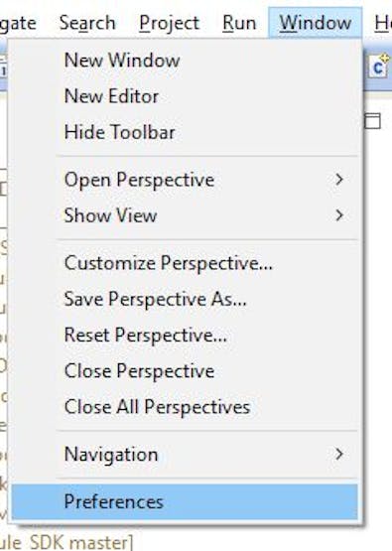Open the Help menu at right edge
The height and width of the screenshot is (551, 392).
coord(383,23)
